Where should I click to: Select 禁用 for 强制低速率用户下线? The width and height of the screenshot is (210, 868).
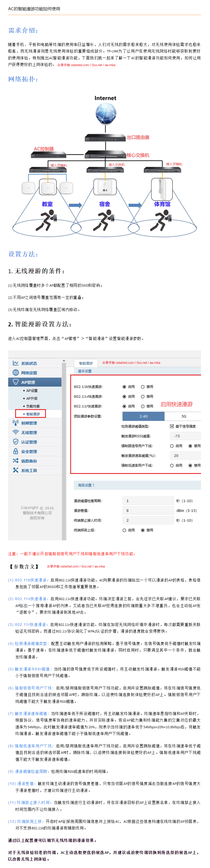(x=190, y=465)
